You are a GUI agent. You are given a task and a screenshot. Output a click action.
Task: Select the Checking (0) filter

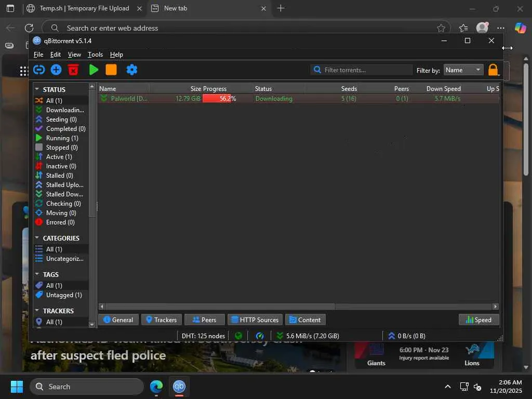pos(61,204)
